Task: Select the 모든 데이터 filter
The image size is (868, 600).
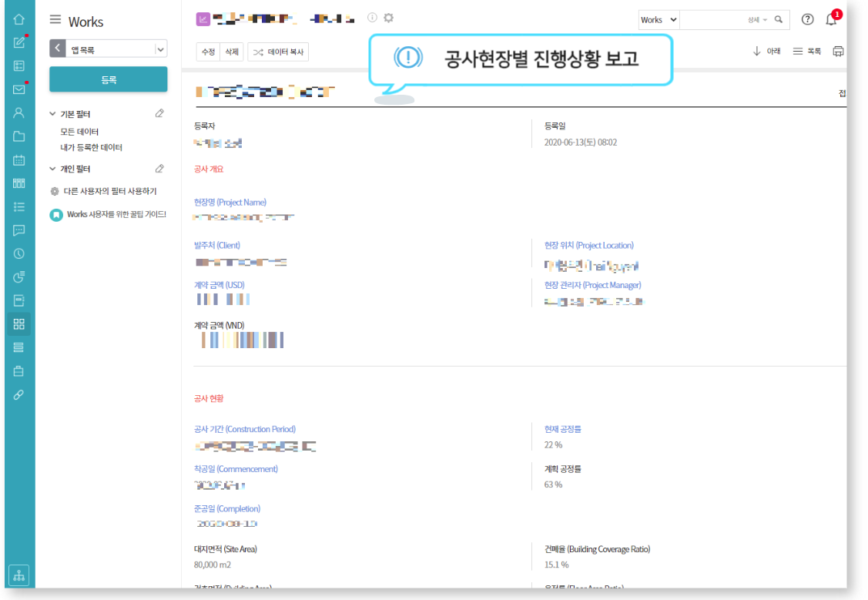Action: [x=80, y=131]
